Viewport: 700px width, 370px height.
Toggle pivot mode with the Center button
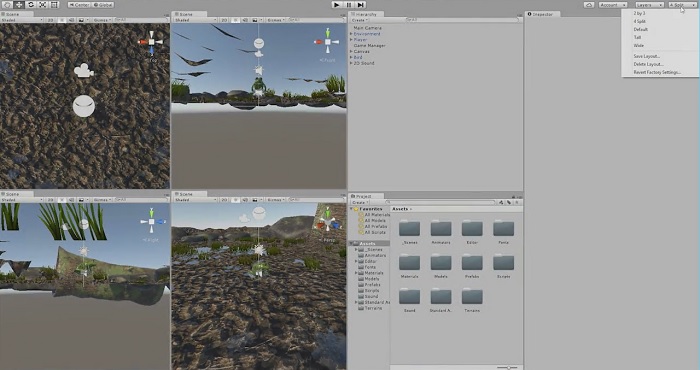click(79, 5)
